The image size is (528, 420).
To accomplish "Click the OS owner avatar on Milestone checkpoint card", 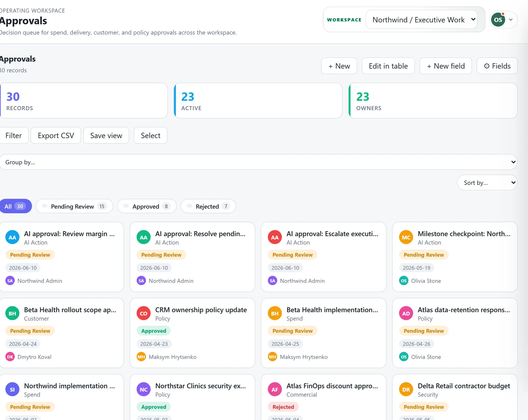I will coord(404,281).
